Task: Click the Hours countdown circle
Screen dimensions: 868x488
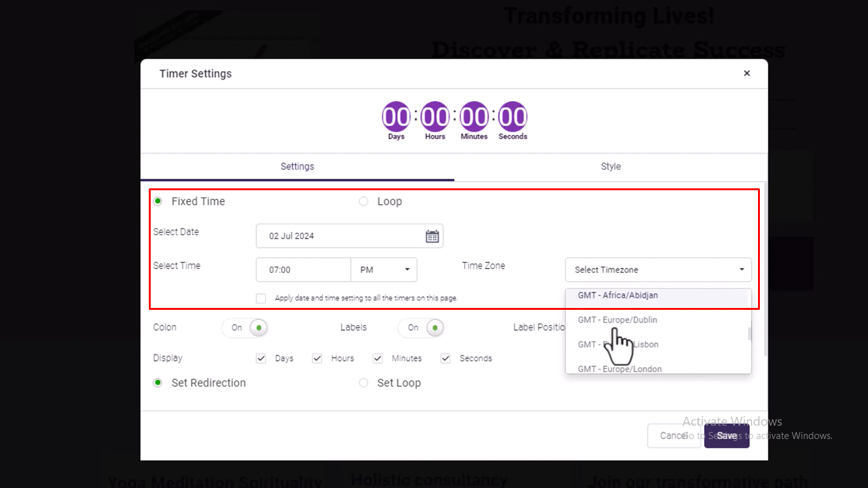Action: click(436, 117)
